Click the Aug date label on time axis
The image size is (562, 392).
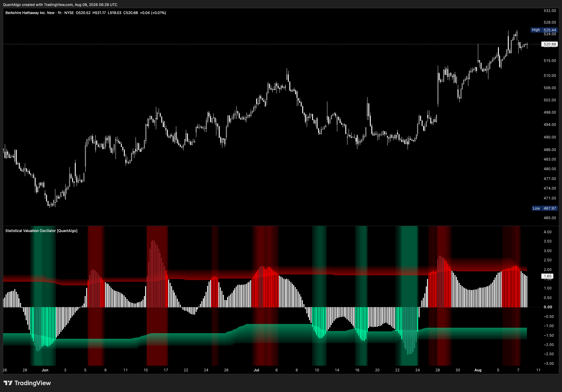tap(478, 370)
